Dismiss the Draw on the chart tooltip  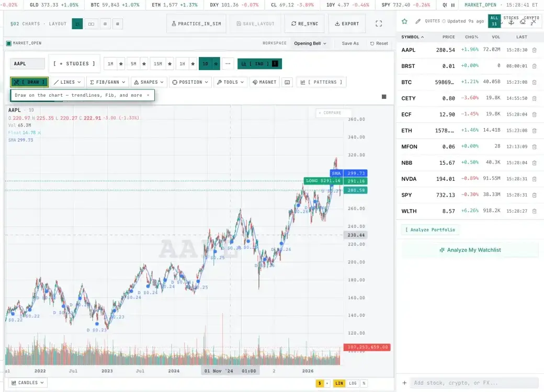(148, 95)
